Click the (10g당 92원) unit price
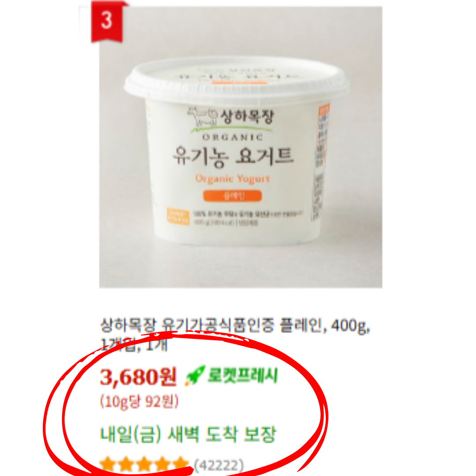 139,402
